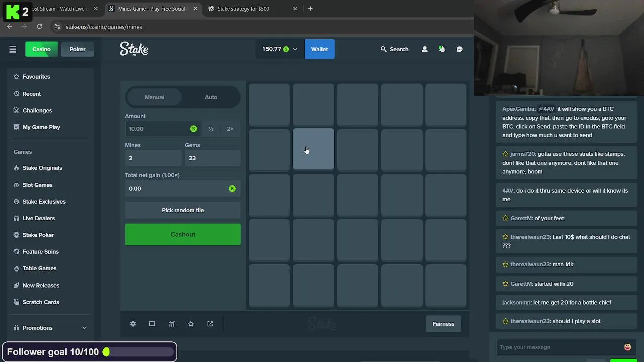The height and width of the screenshot is (362, 644).
Task: Switch to Stake strategy for $500 tab
Action: pos(243,9)
